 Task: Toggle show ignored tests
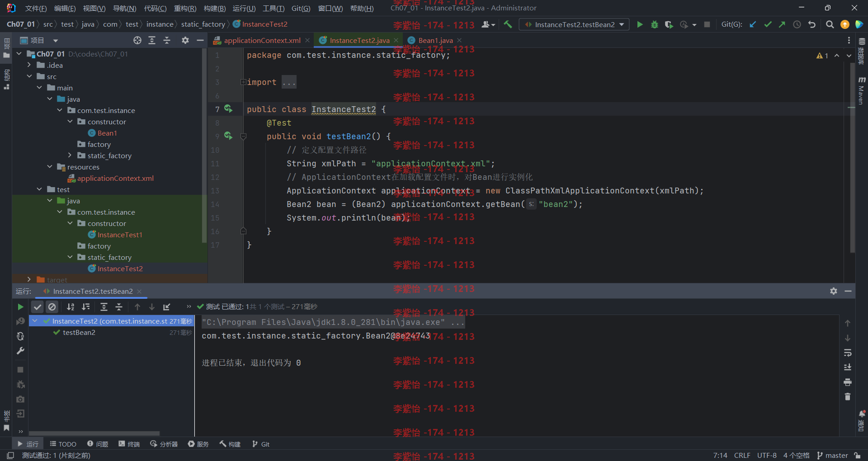click(x=52, y=307)
